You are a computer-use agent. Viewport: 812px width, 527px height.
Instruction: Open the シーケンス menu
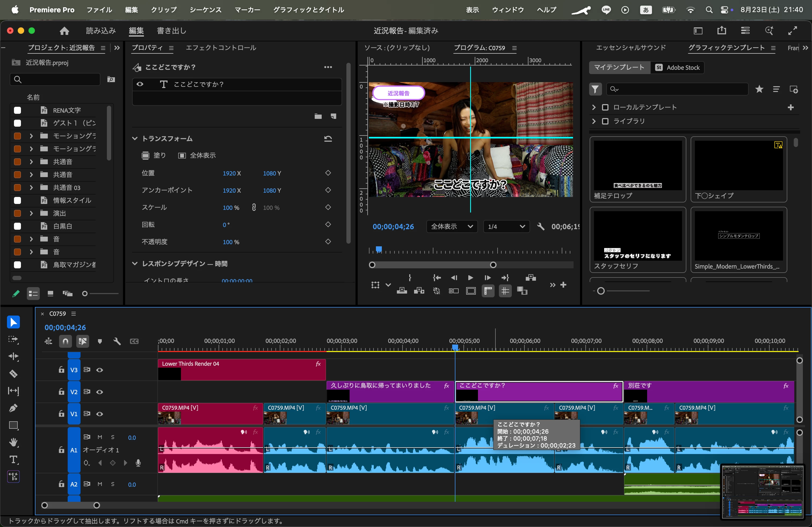pos(205,10)
